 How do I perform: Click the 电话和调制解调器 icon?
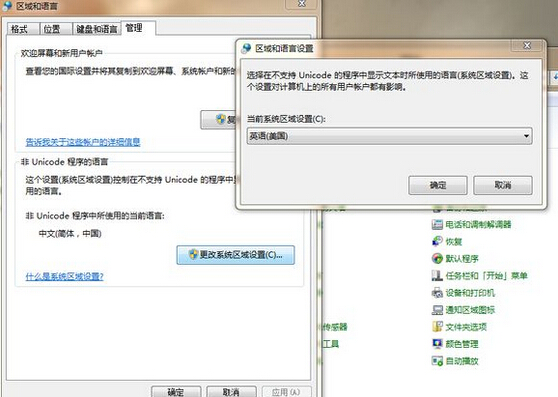pos(437,224)
